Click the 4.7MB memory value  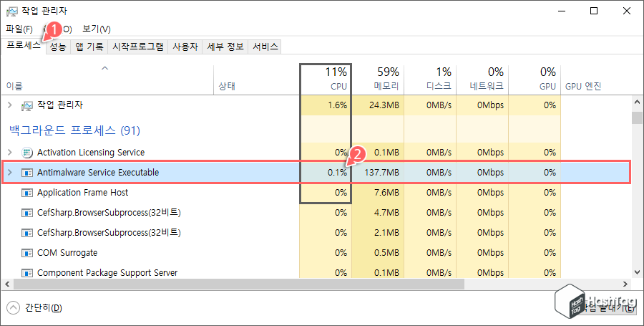[x=386, y=213]
